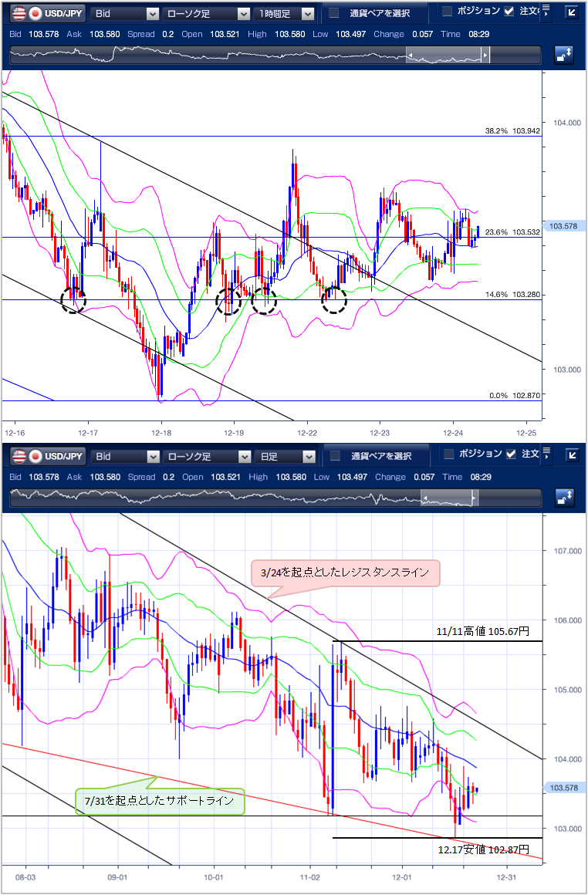Click the 103.578 current price tag on top chart

[563, 226]
